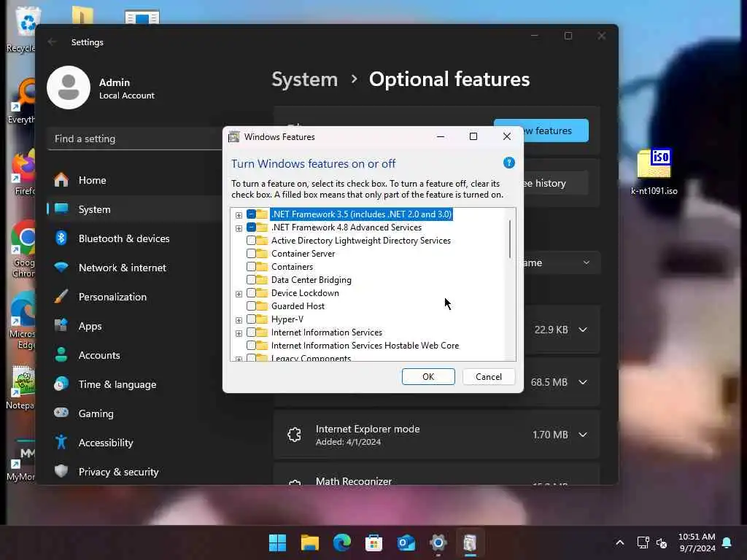Click the Bluetooth & devices icon
The width and height of the screenshot is (747, 560).
tap(61, 238)
